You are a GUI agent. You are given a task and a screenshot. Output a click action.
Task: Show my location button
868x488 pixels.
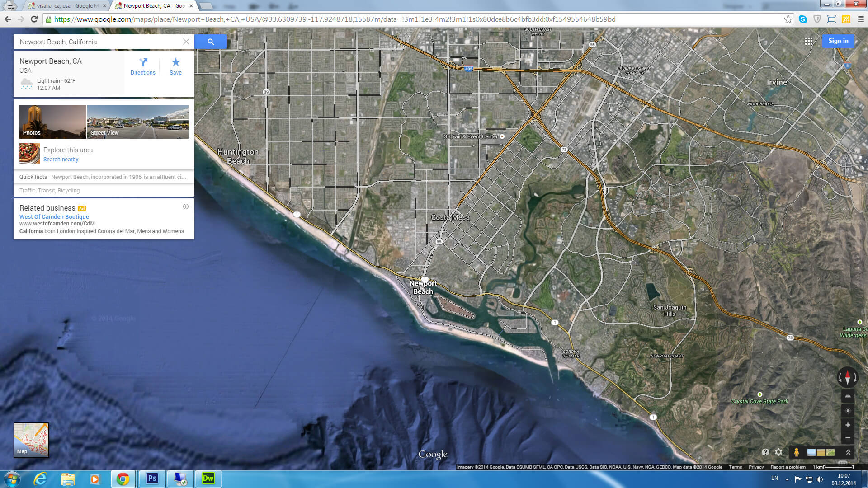848,411
